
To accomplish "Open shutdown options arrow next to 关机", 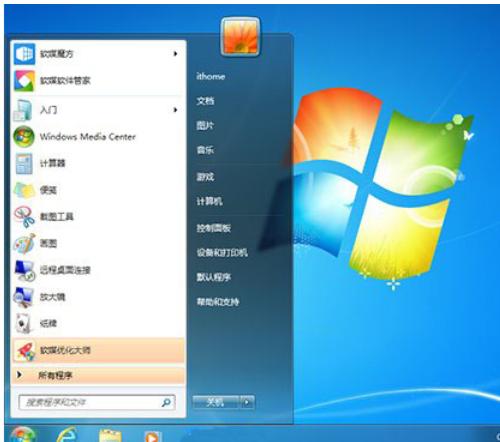I will pos(247,403).
